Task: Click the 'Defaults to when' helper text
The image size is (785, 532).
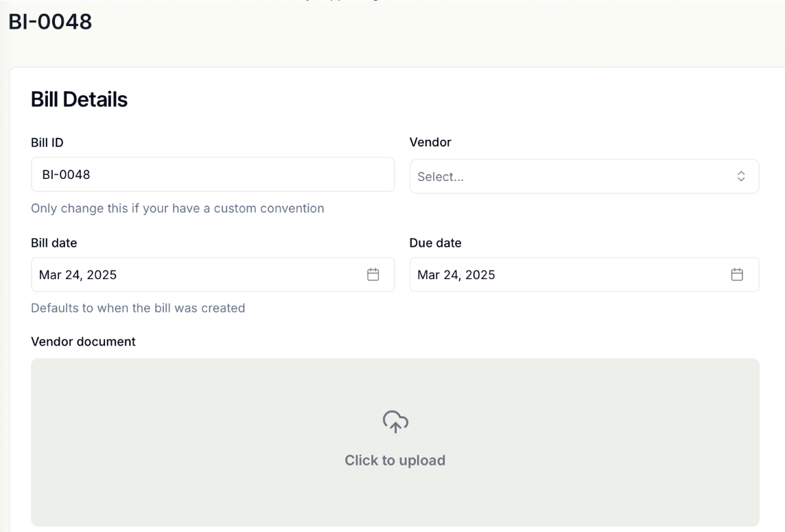Action: [x=138, y=309]
